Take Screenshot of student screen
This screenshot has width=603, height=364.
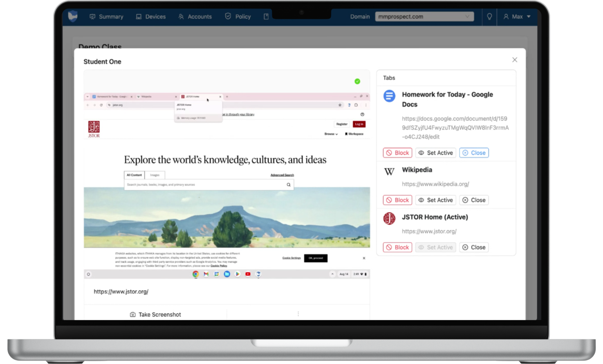[155, 314]
